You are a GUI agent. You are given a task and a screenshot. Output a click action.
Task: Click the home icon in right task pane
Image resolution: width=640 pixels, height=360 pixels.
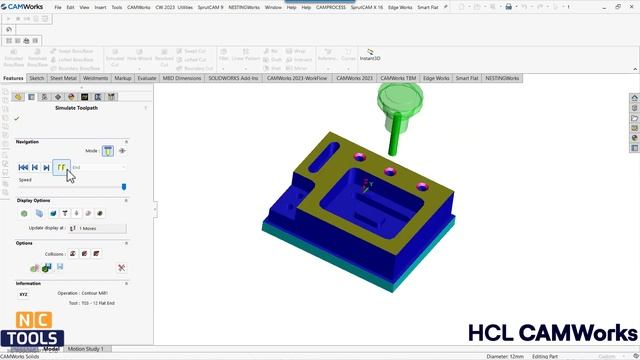pyautogui.click(x=634, y=98)
